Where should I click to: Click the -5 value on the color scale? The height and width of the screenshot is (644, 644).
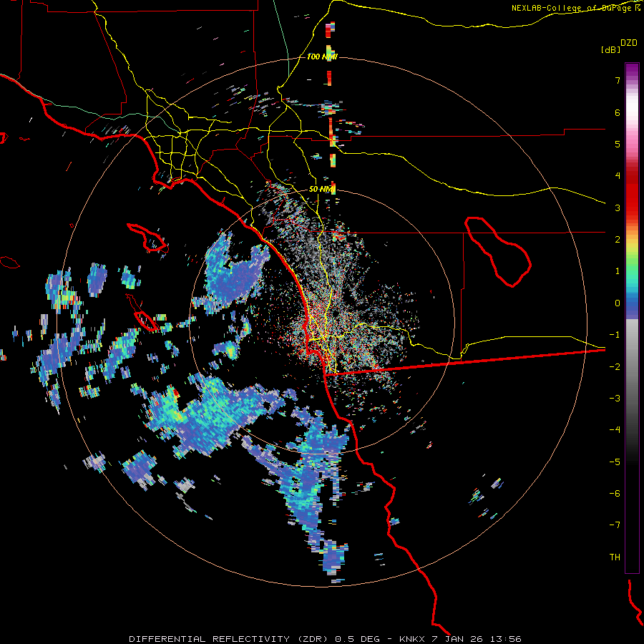615,462
